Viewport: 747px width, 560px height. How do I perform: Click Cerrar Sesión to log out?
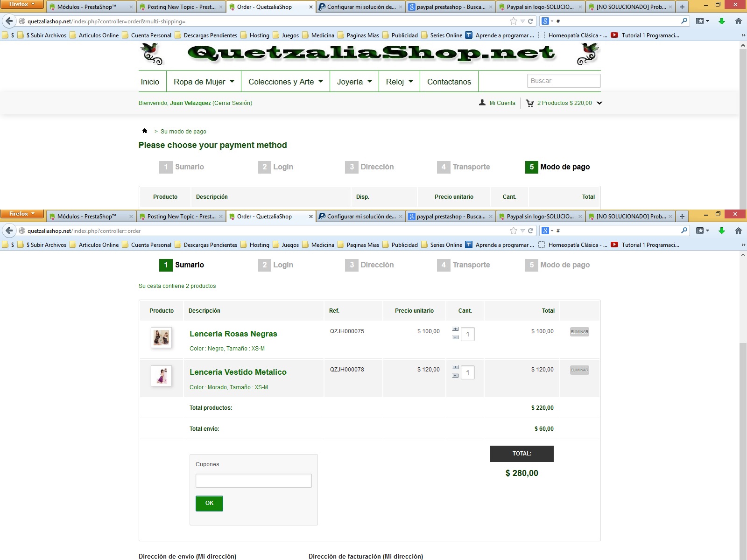232,103
